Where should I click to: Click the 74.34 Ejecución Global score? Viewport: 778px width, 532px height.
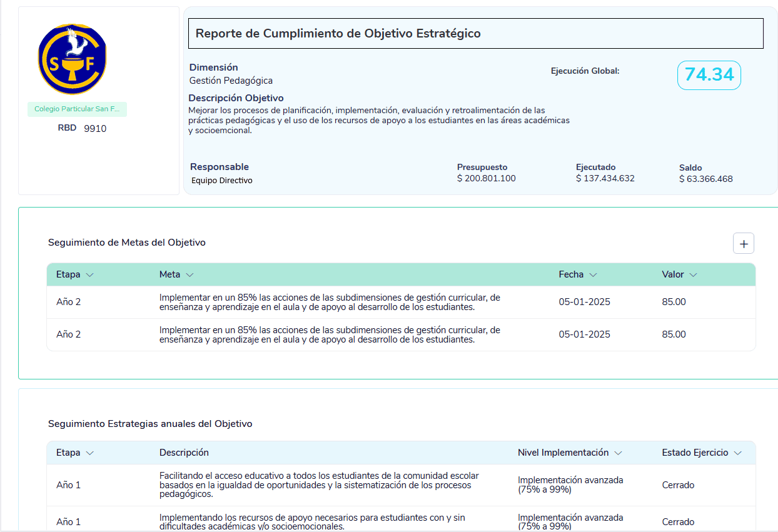click(709, 75)
